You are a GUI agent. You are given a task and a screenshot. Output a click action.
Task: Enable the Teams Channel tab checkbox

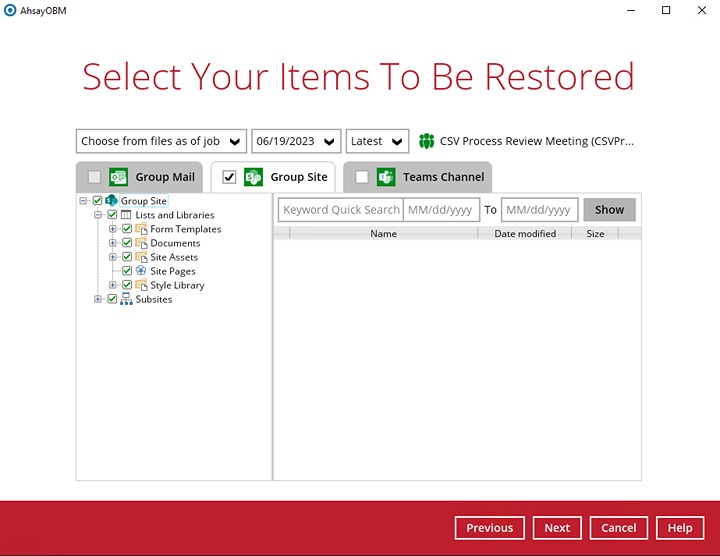pyautogui.click(x=361, y=177)
